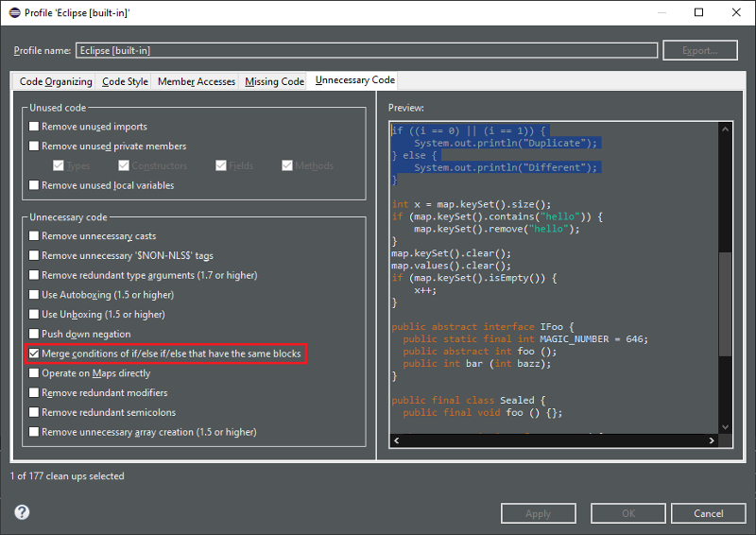Click the Profile name text field

[367, 50]
